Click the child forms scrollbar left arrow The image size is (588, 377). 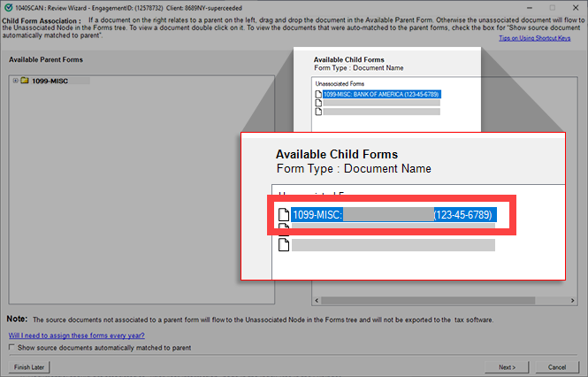[x=317, y=300]
